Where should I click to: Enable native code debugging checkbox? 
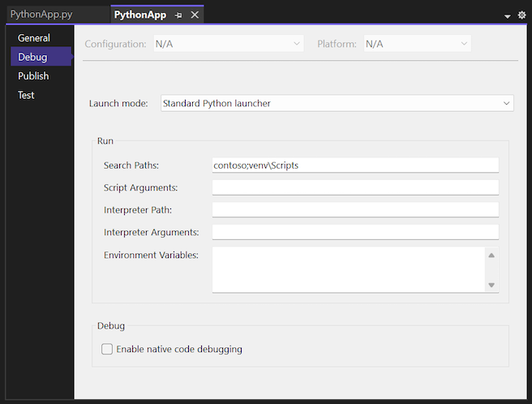tap(107, 350)
